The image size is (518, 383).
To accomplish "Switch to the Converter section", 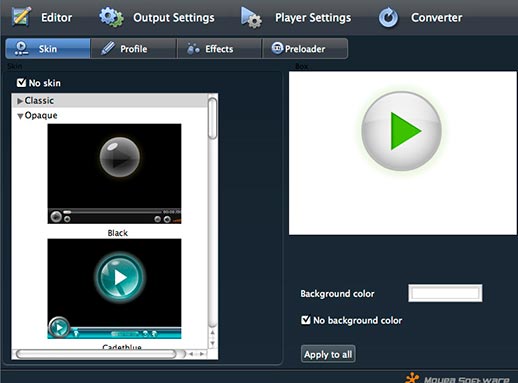I will (x=436, y=17).
